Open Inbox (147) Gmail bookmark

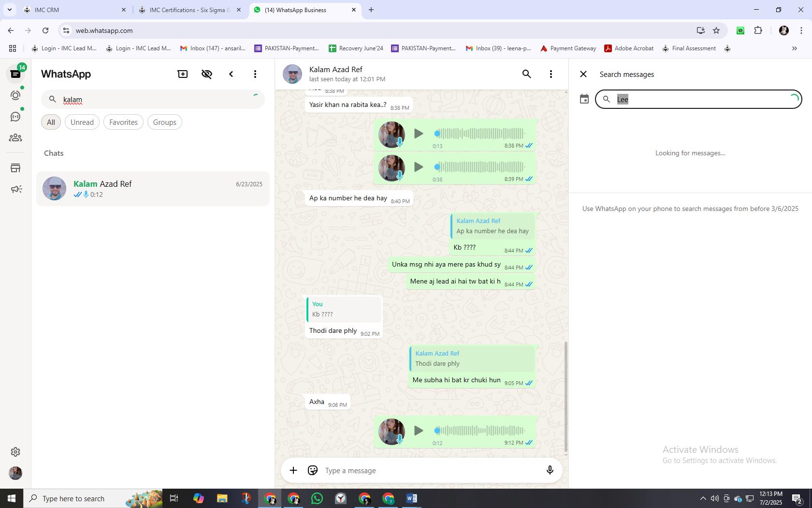tap(213, 48)
